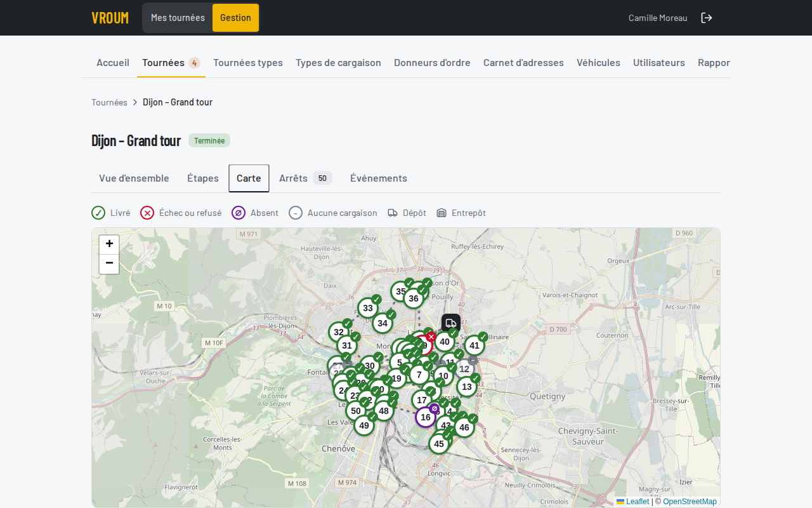Viewport: 812px width, 508px height.
Task: Open the OpenStreetMap attribution link
Action: click(690, 502)
